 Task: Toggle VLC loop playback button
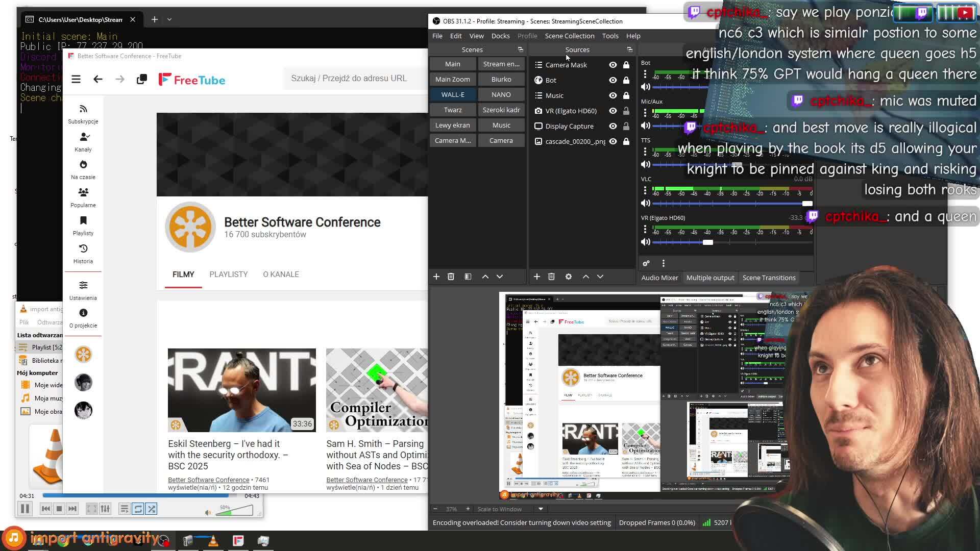[x=138, y=509]
